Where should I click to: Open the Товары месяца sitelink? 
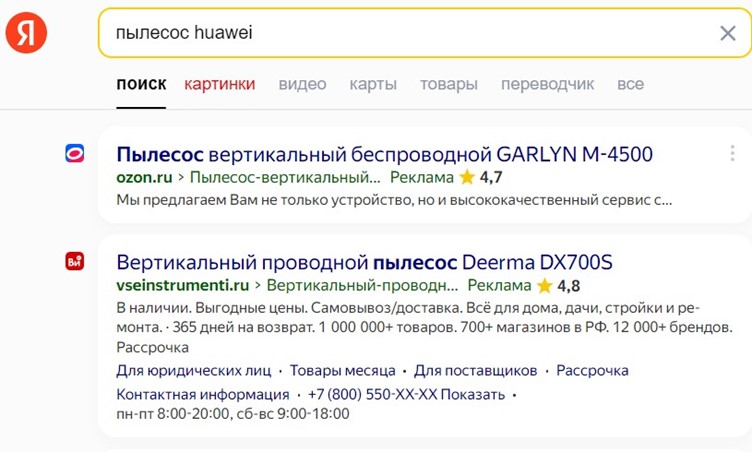342,370
